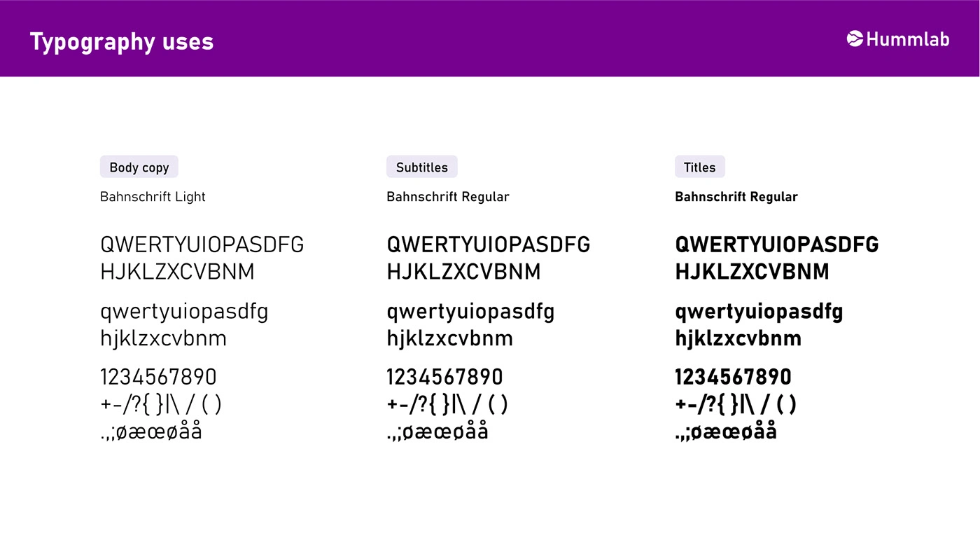Select "HJKLZXCVBNM" in the Body copy specimen
This screenshot has width=980, height=552.
pyautogui.click(x=178, y=272)
